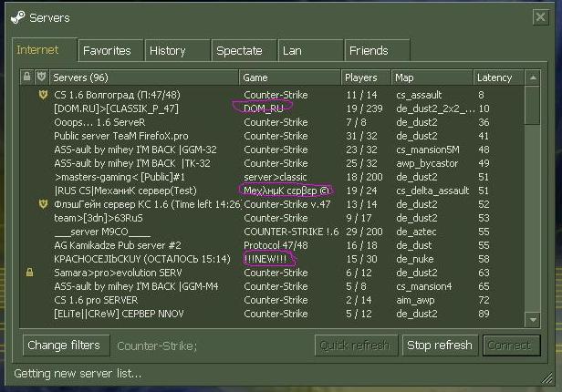Select >masters-gaming< [Public]#1 server
This screenshot has width=562, height=392.
(x=273, y=177)
